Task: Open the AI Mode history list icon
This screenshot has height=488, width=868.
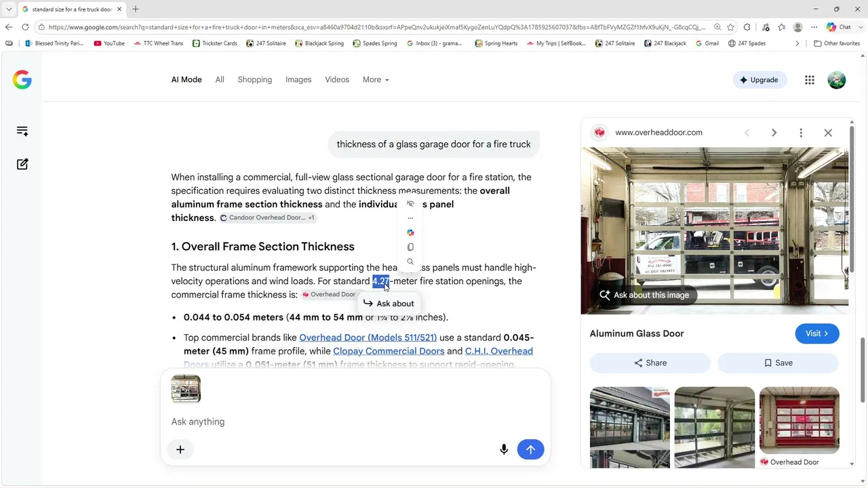Action: point(22,131)
